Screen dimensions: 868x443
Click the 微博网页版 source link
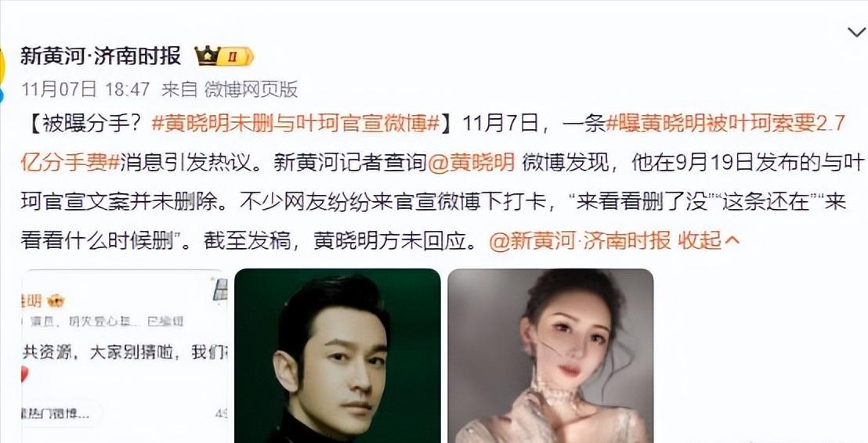tap(251, 89)
